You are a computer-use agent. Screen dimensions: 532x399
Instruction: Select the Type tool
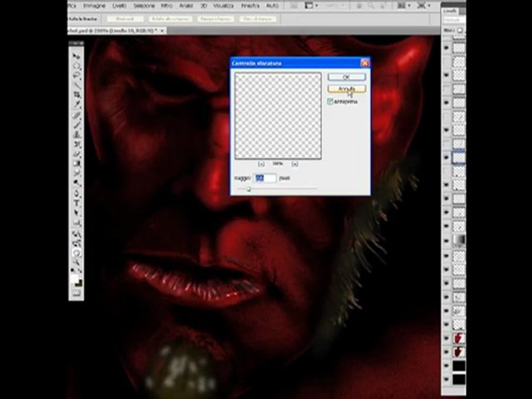tap(76, 203)
